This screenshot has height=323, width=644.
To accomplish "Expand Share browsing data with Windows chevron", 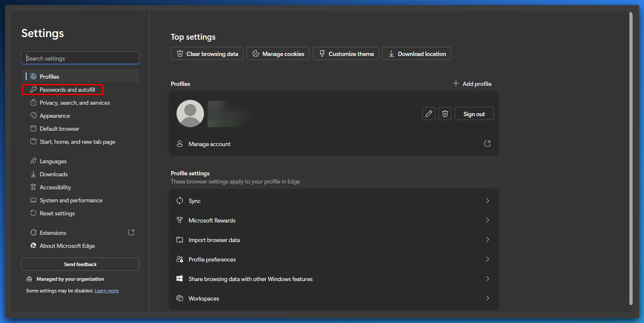I will point(487,279).
